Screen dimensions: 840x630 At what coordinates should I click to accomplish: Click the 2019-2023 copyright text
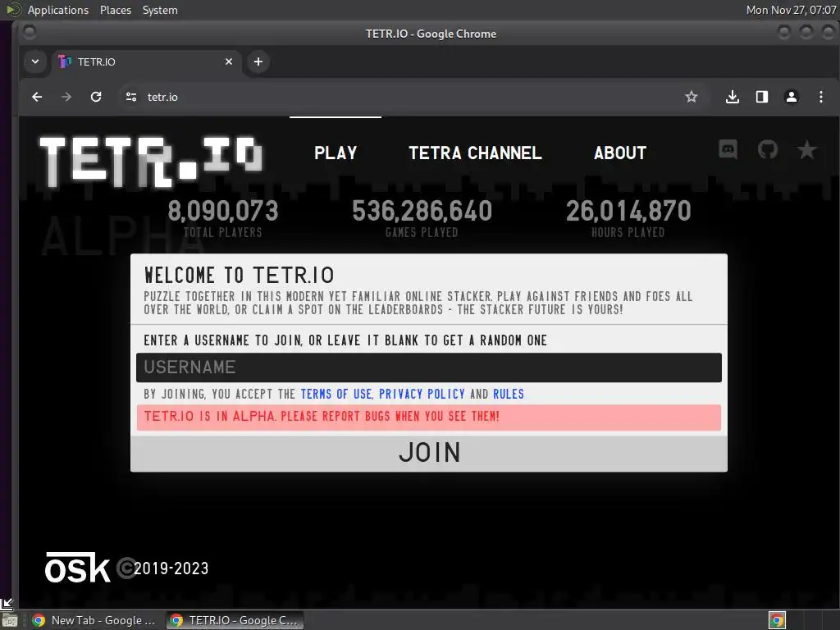click(x=171, y=568)
